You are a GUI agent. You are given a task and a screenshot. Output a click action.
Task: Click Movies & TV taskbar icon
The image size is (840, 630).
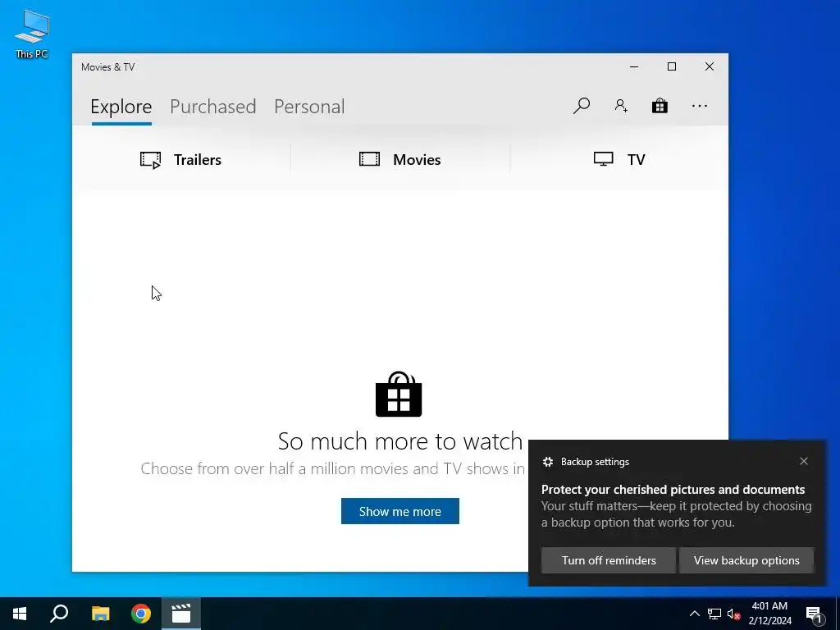point(181,614)
